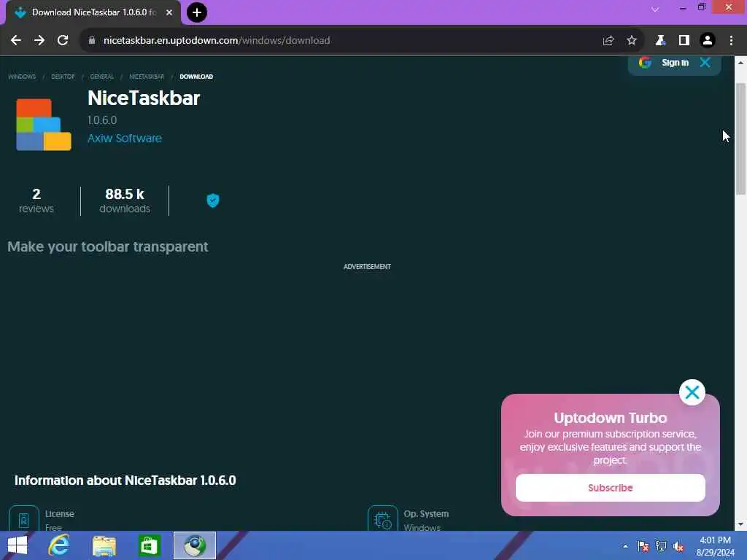Click the 88.5 k downloads stat
Screen dimensions: 747x560
click(125, 201)
